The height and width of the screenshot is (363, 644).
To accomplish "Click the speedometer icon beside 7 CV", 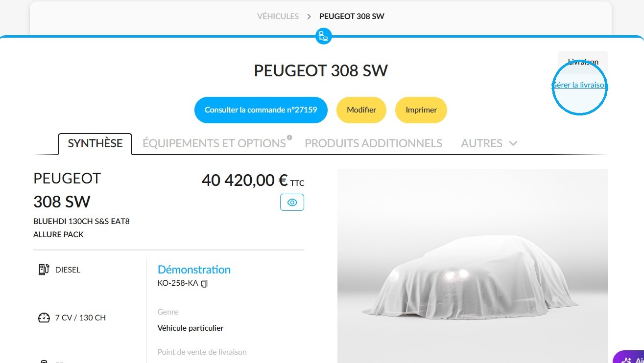I will click(x=44, y=318).
